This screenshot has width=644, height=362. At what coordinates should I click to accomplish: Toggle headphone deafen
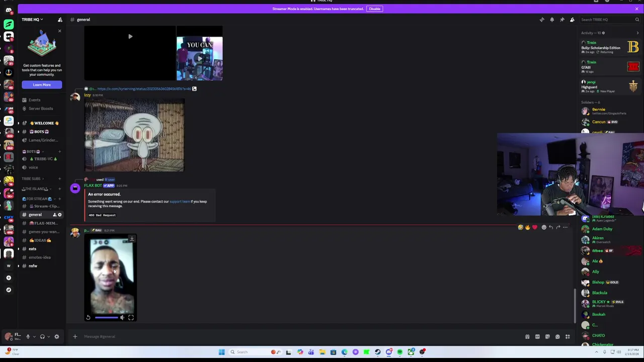click(x=42, y=336)
